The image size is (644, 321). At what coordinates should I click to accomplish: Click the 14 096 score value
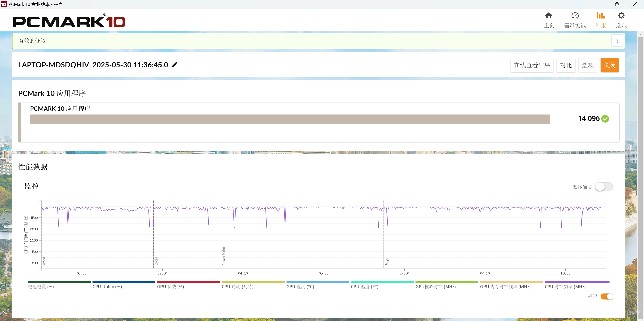[x=589, y=118]
